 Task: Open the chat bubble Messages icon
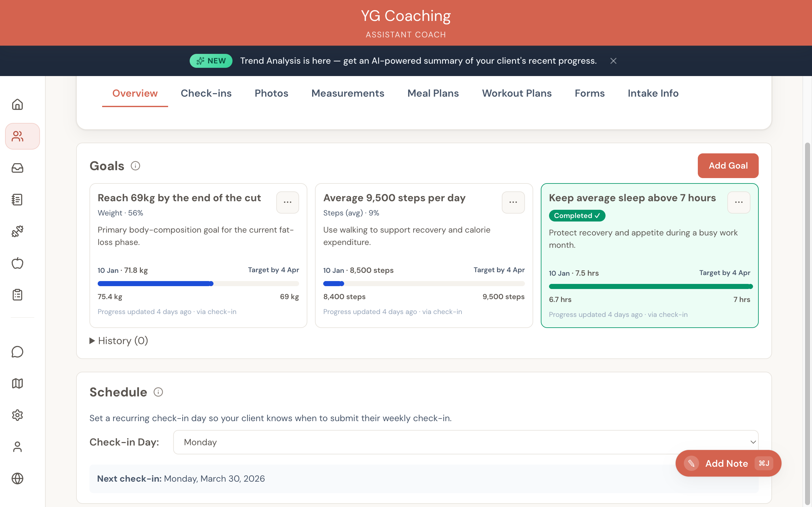pos(17,352)
